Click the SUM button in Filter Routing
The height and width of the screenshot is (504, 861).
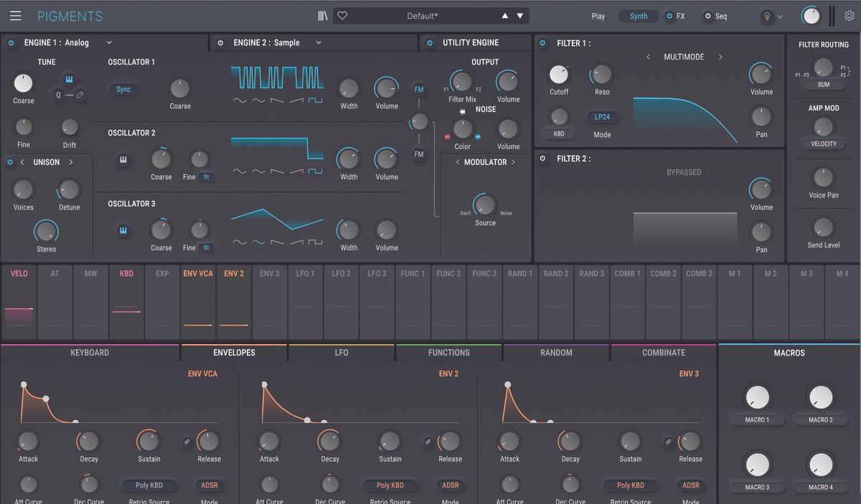click(x=823, y=83)
